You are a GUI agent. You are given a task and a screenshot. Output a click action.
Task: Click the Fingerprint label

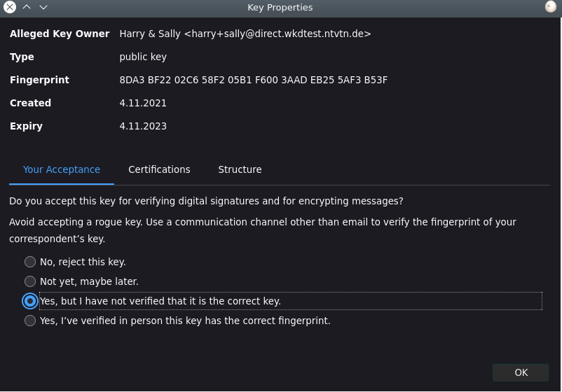(x=39, y=80)
